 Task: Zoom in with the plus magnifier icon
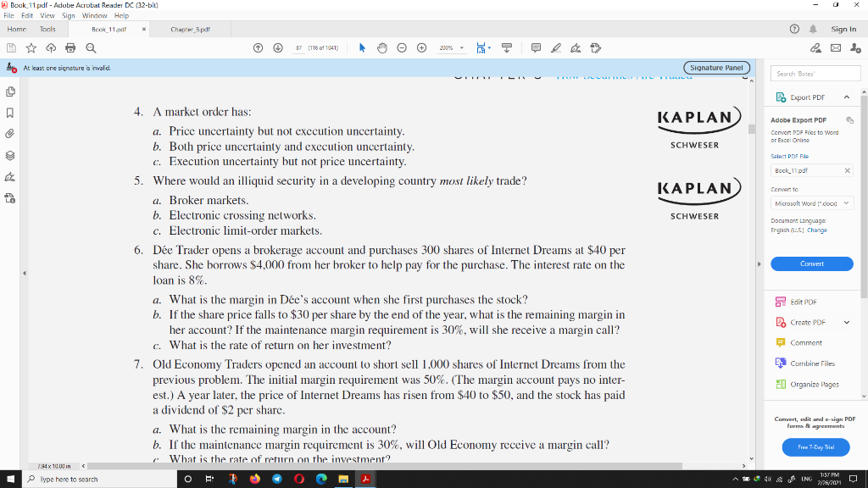pos(422,48)
